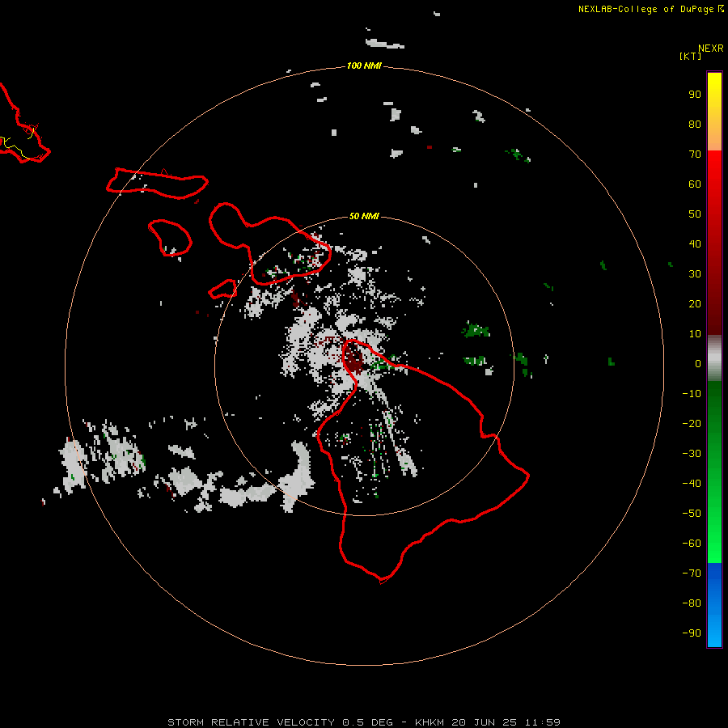This screenshot has width=728, height=728.
Task: Click the positive 70 knot scale label
Action: click(695, 154)
